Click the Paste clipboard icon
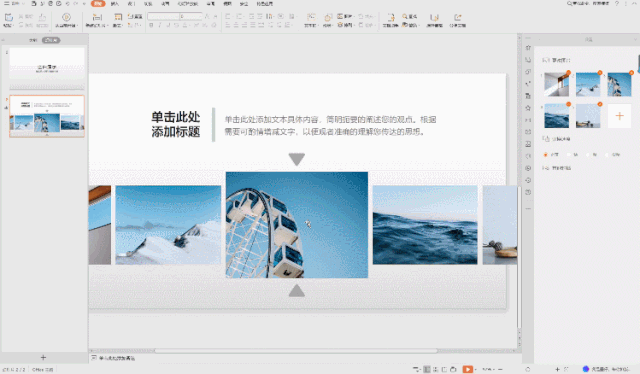 [x=9, y=17]
